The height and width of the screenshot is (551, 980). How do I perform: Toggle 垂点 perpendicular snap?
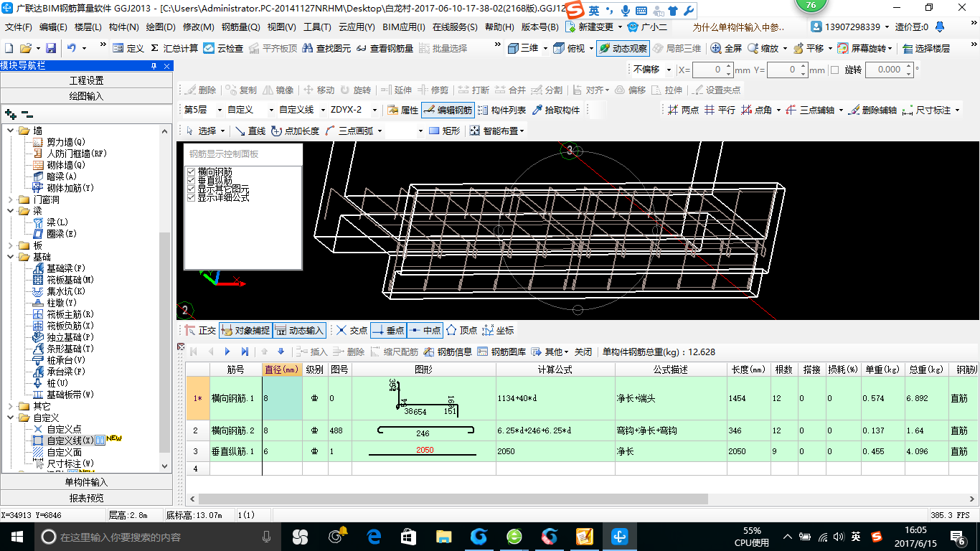pyautogui.click(x=388, y=330)
